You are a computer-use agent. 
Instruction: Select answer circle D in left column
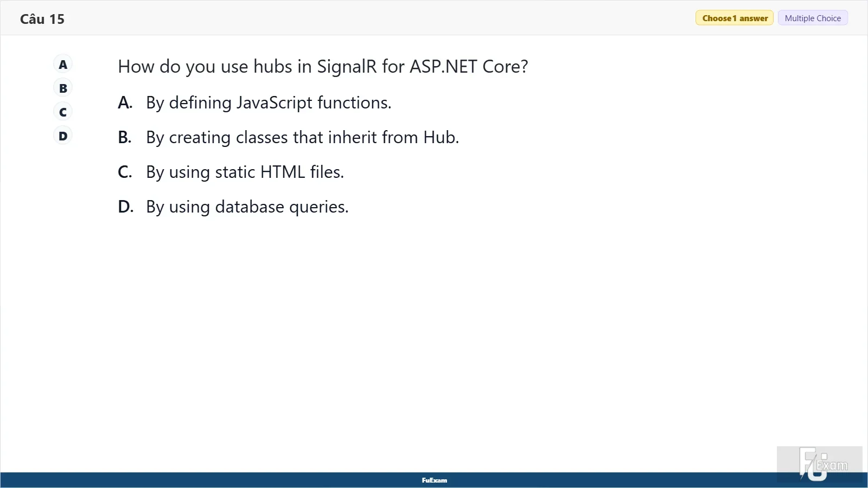click(63, 136)
